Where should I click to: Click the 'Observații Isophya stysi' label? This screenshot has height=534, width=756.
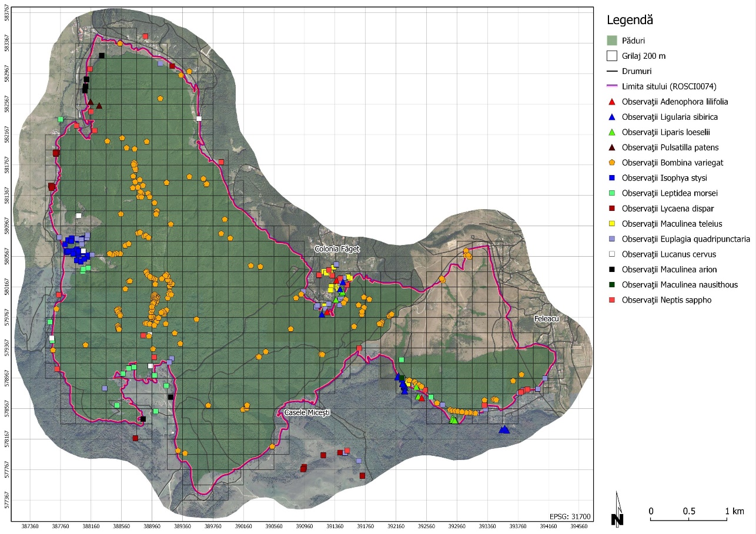664,178
